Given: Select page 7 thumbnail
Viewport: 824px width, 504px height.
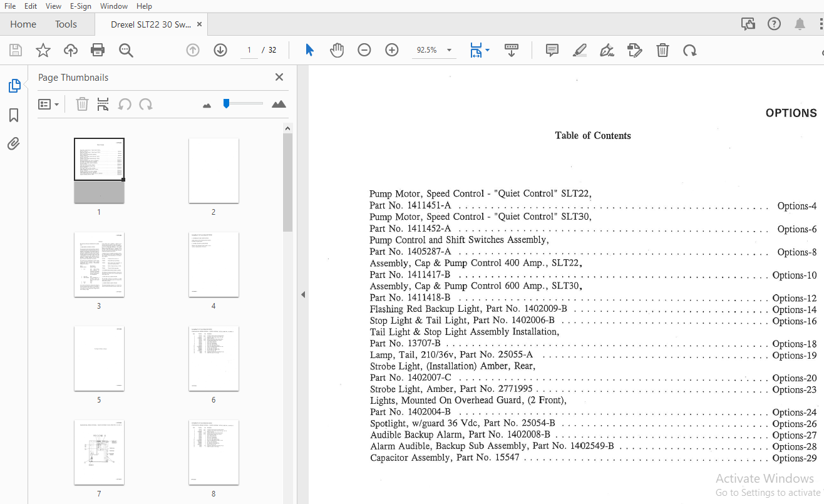Looking at the screenshot, I should pos(99,452).
